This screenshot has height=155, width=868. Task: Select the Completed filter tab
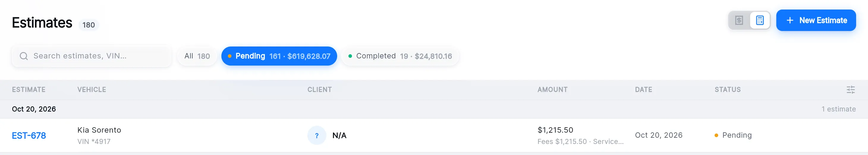pyautogui.click(x=400, y=56)
